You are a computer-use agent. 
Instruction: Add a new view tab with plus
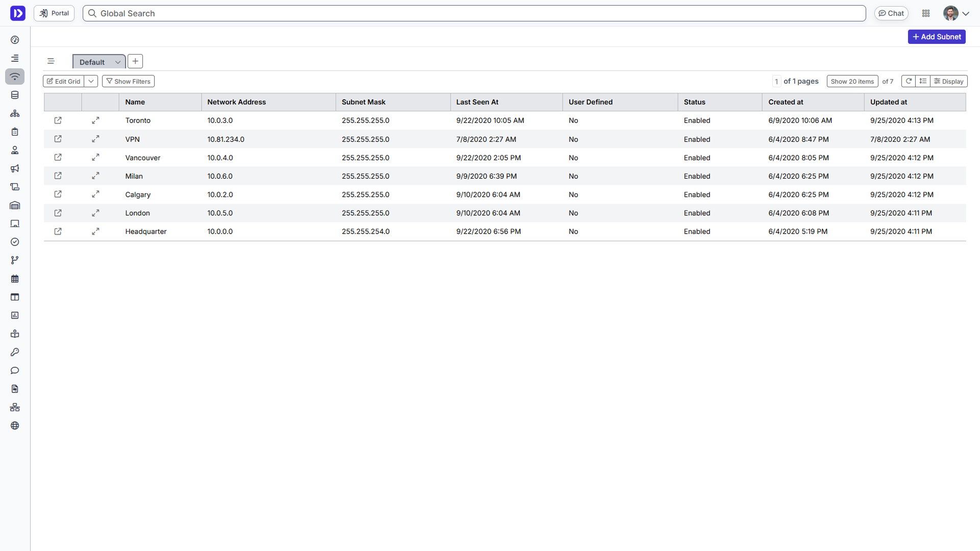(135, 61)
